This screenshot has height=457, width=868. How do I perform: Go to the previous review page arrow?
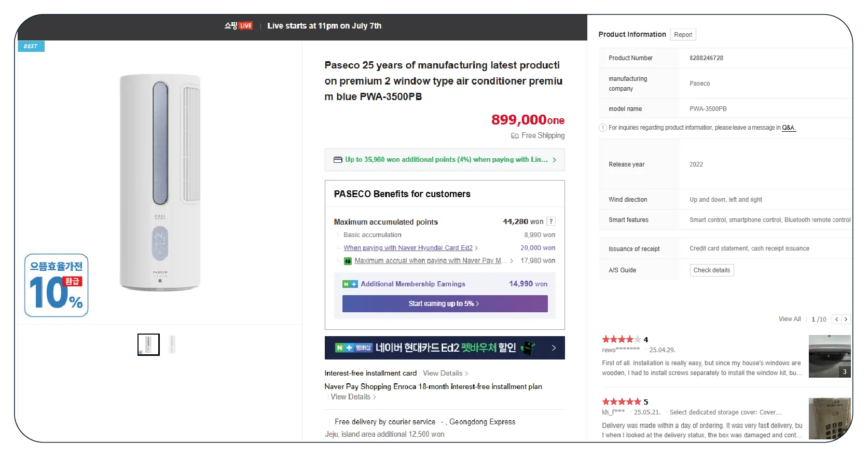pyautogui.click(x=836, y=320)
